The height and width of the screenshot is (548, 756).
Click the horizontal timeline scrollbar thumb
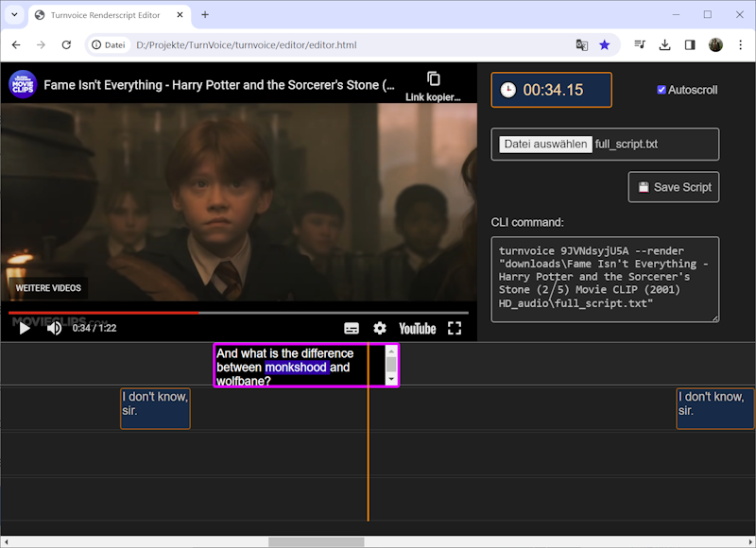317,541
